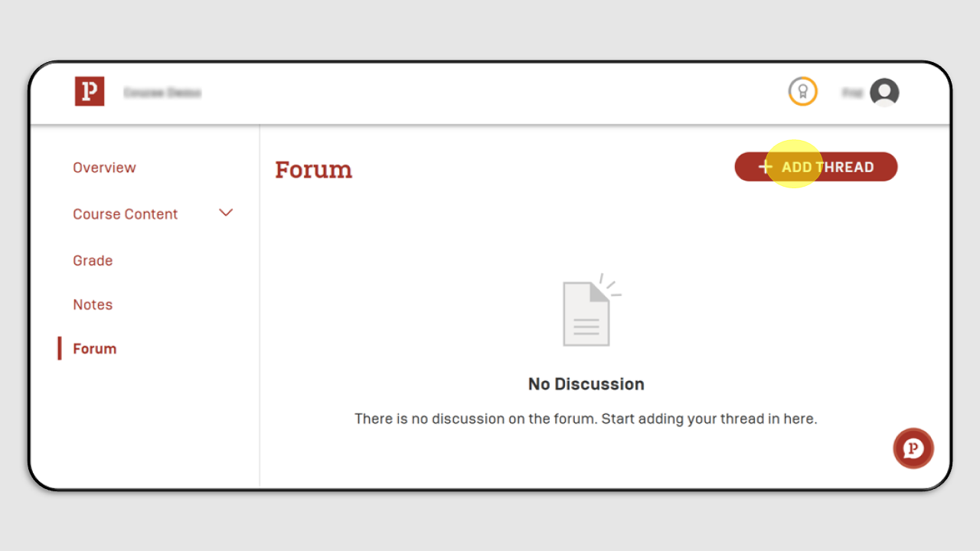Open the certificate badge icon in header
980x551 pixels.
[x=803, y=92]
